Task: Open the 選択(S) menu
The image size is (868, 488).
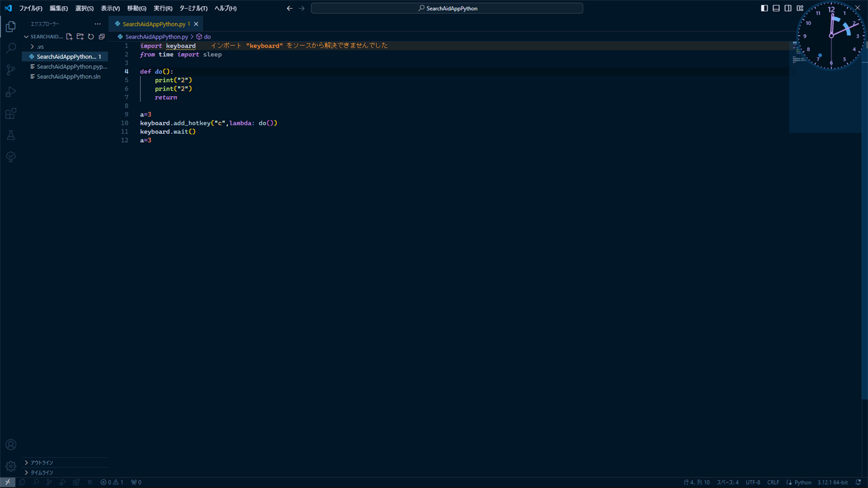Action: (84, 8)
